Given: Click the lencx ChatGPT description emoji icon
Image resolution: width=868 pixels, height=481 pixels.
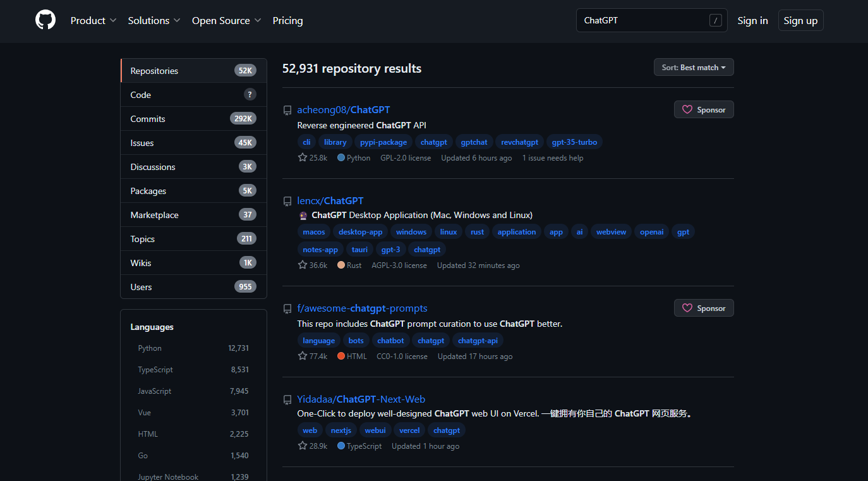Looking at the screenshot, I should pos(303,216).
